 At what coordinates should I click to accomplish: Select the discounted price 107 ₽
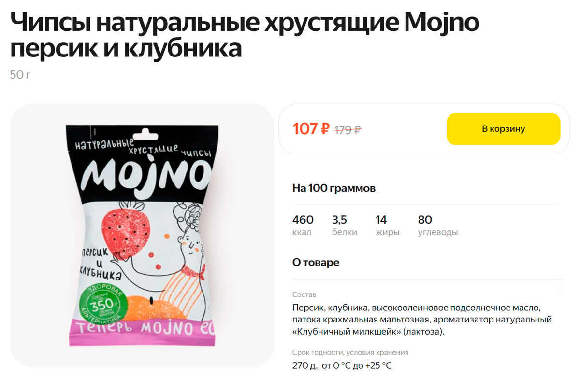311,129
